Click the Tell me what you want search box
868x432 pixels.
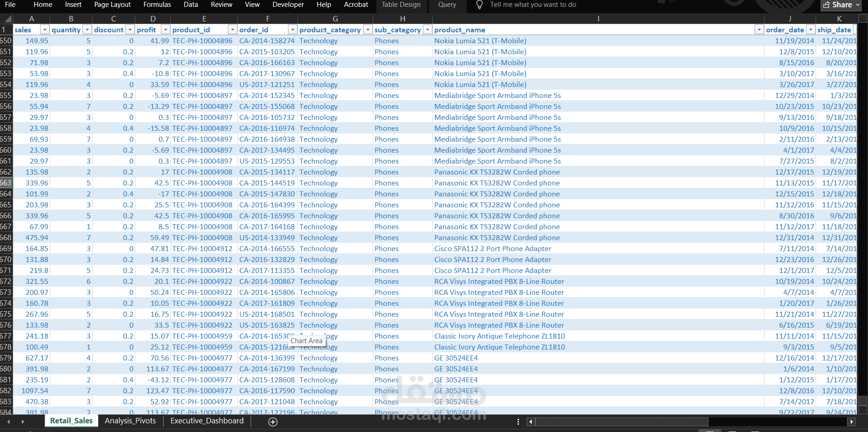533,5
